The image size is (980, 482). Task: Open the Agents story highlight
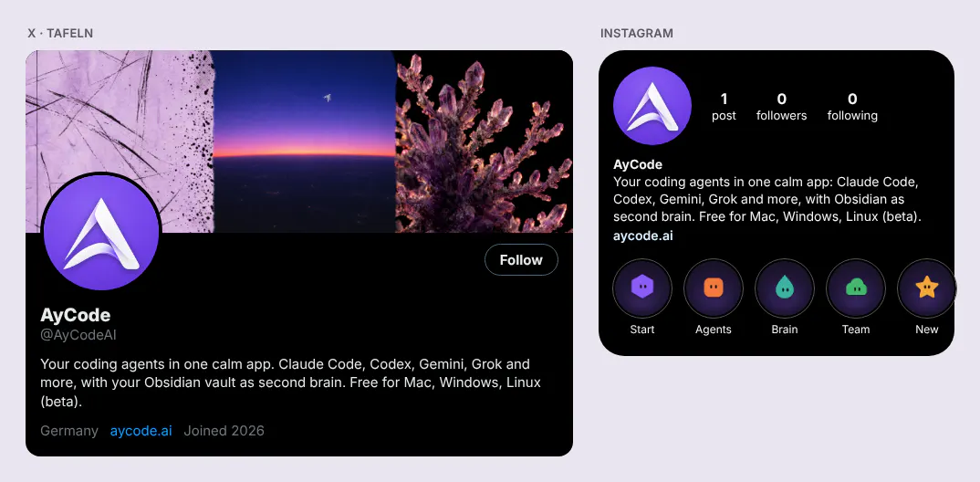(x=714, y=288)
